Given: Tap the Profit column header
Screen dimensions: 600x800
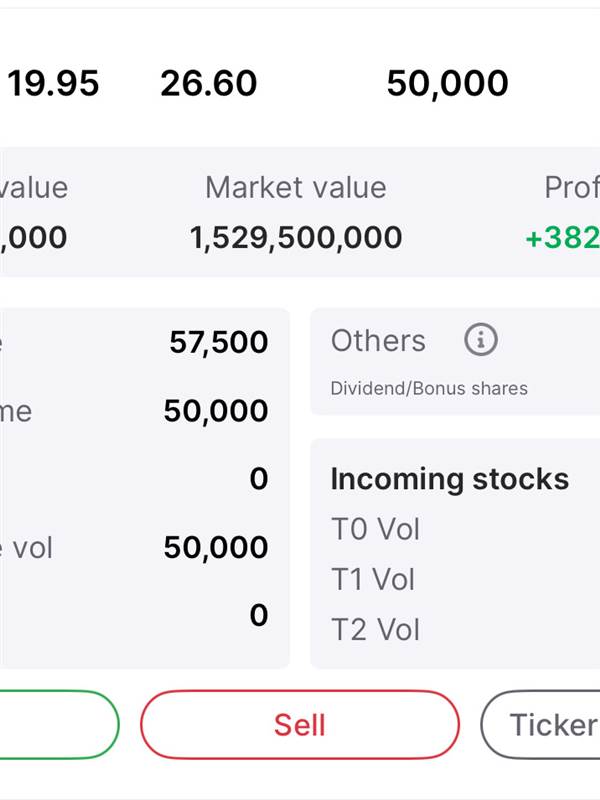Looking at the screenshot, I should pyautogui.click(x=572, y=187).
